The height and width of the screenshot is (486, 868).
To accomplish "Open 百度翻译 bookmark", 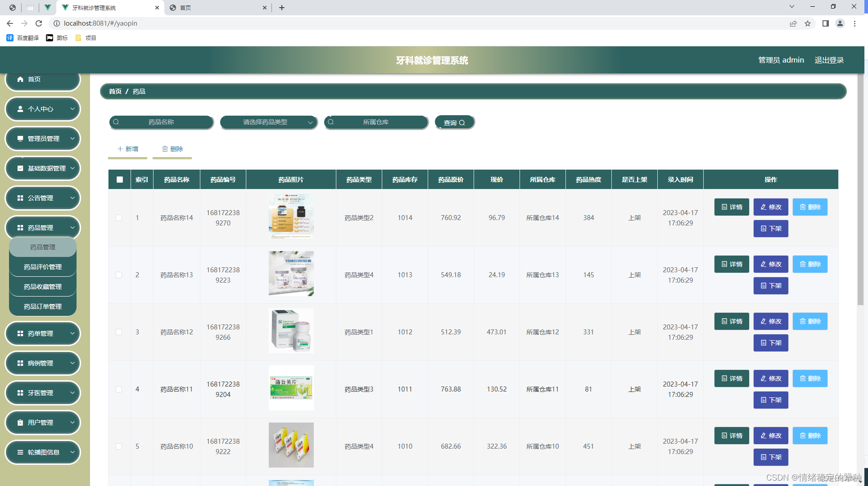I will tap(23, 38).
